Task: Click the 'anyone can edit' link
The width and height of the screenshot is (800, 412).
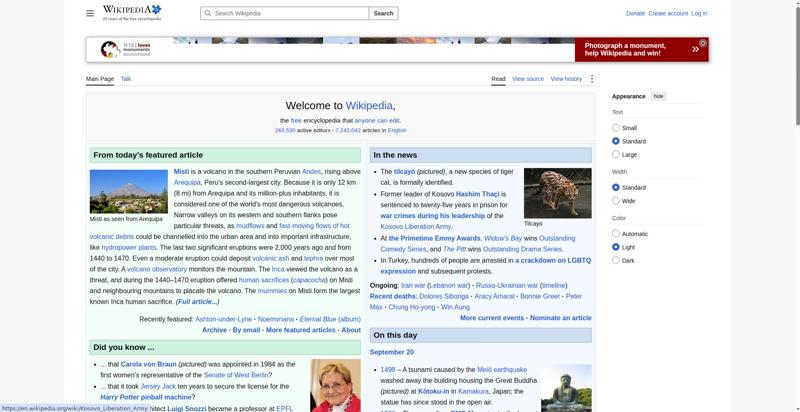Action: (377, 121)
